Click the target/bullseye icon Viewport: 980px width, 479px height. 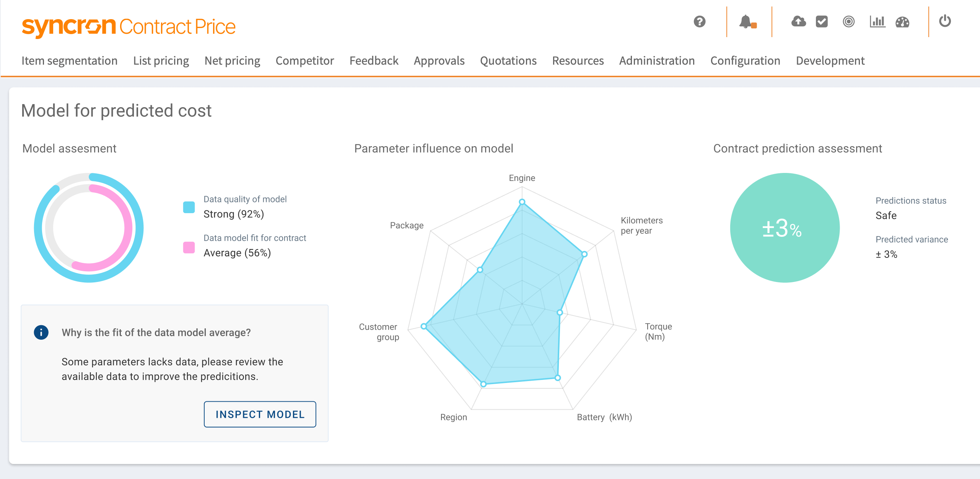point(848,22)
